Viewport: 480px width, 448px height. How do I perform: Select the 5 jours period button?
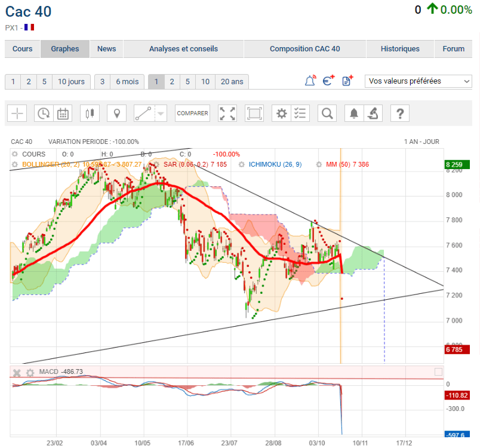tap(44, 82)
